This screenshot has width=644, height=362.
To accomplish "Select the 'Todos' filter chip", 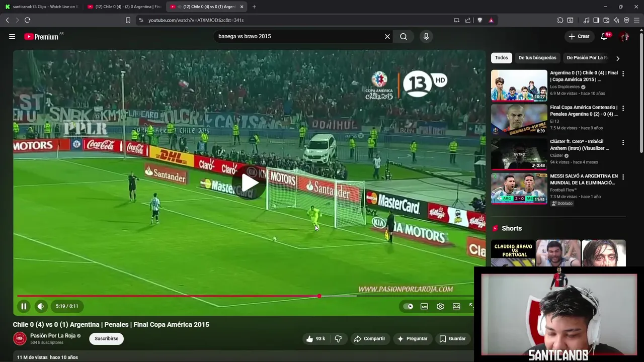I will tap(501, 58).
